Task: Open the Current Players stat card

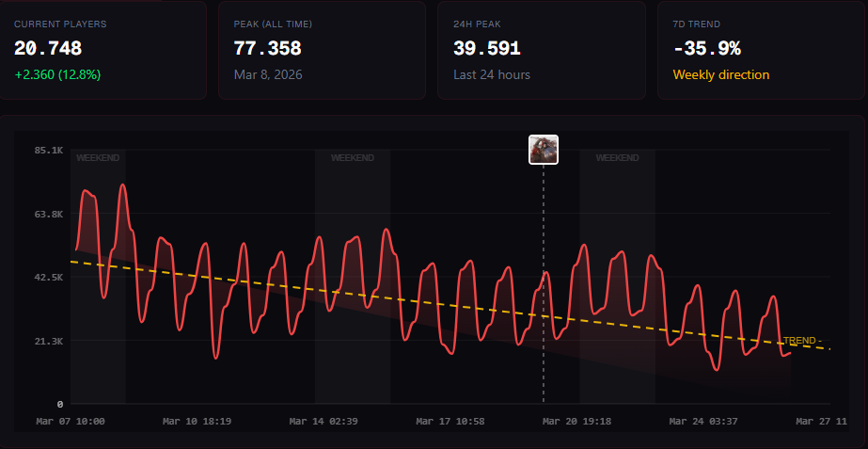Action: click(x=103, y=50)
